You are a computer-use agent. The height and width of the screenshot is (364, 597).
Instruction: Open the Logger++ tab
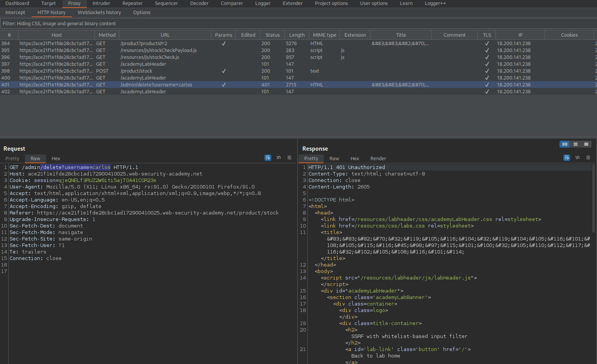tap(436, 3)
